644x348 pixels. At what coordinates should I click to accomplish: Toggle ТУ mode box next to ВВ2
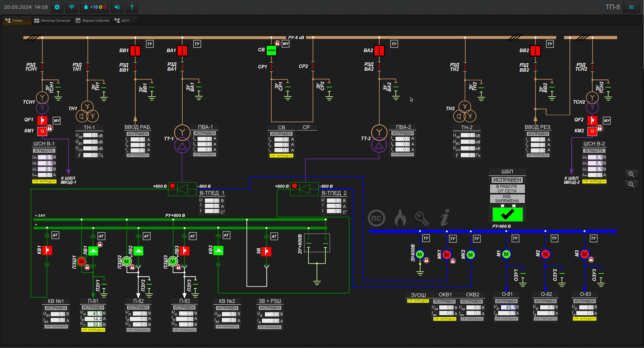coord(550,44)
